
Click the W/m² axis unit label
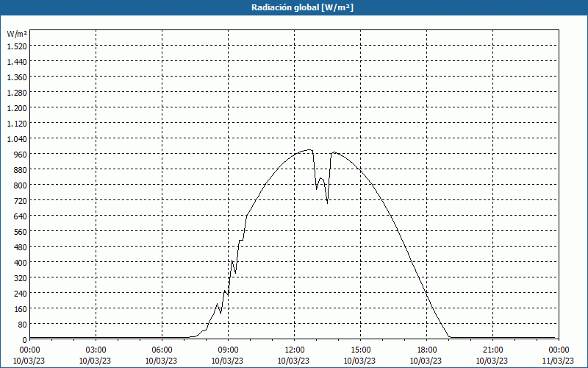17,34
